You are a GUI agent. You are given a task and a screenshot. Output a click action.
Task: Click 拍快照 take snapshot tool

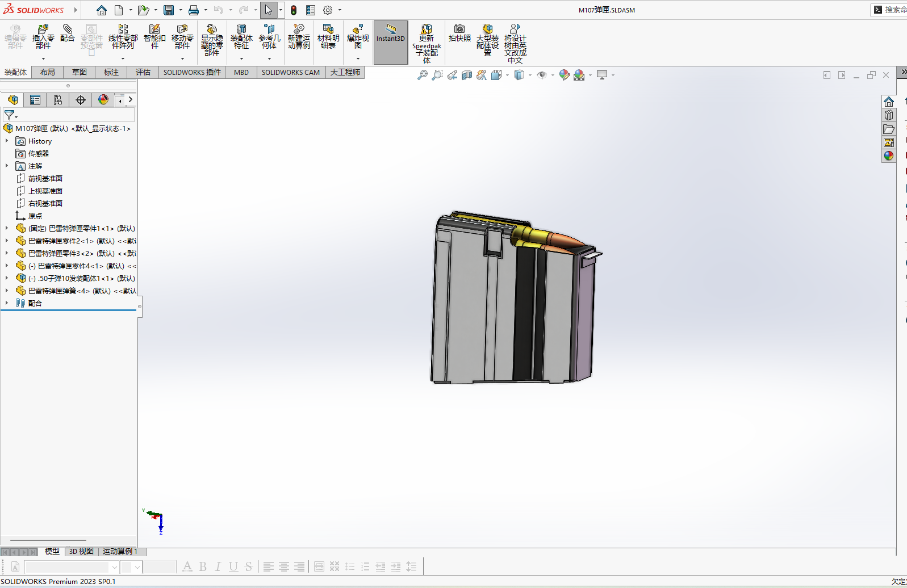pyautogui.click(x=459, y=33)
